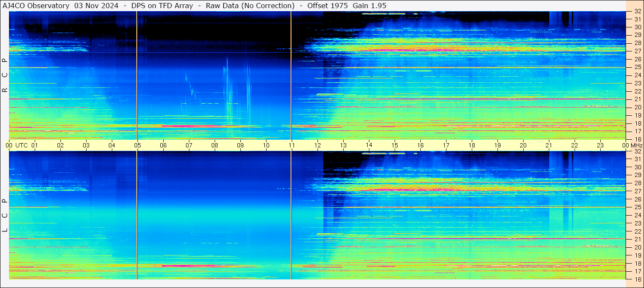This screenshot has height=288, width=644.
Task: Click the 00 tick beside the UTC label
Action: point(9,145)
